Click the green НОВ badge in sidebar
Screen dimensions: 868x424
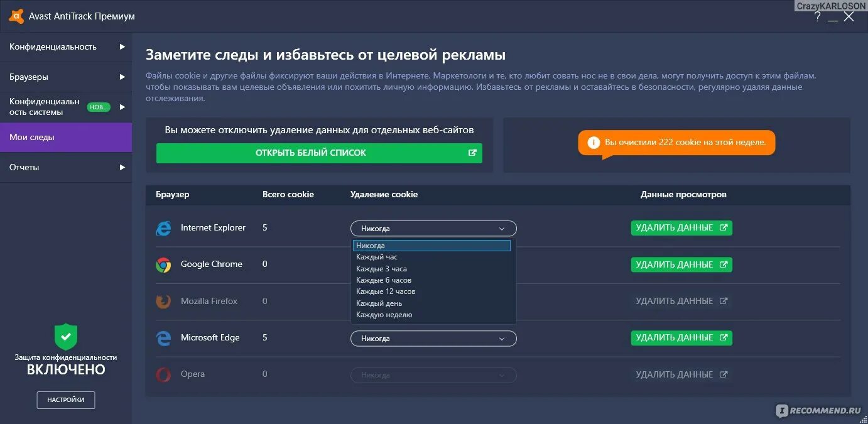tap(99, 107)
